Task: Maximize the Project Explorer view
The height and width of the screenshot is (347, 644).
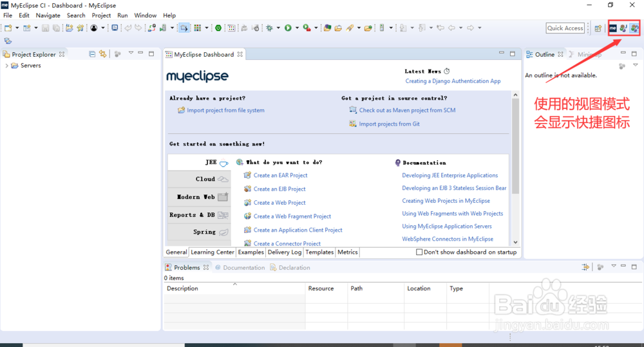Action: point(151,53)
